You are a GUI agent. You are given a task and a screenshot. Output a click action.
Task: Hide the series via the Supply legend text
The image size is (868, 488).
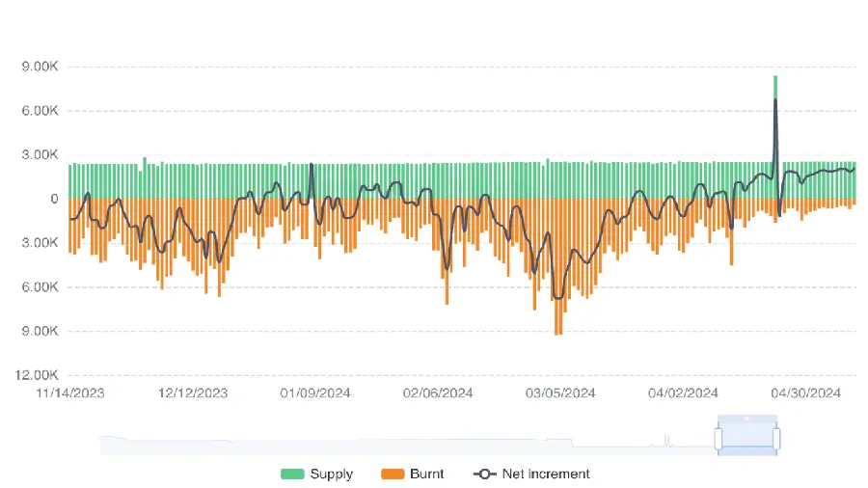333,474
